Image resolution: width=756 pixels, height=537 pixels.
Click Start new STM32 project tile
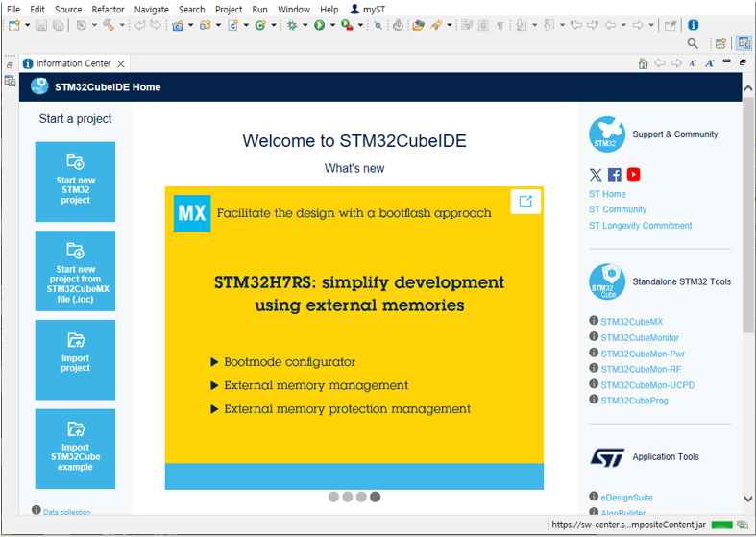(x=75, y=182)
